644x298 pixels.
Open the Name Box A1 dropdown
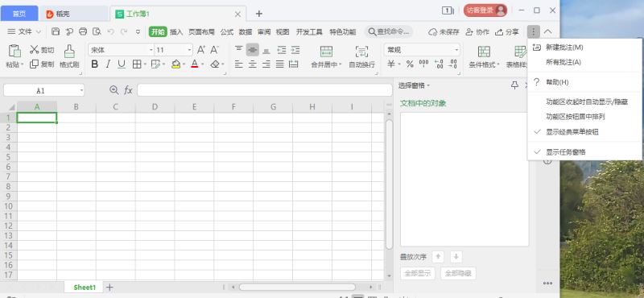[x=82, y=90]
